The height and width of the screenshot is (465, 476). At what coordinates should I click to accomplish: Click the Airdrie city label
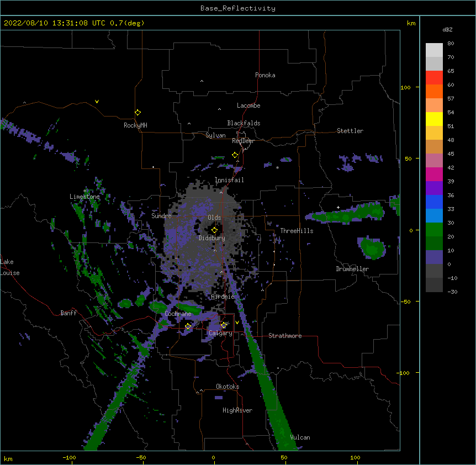[223, 297]
